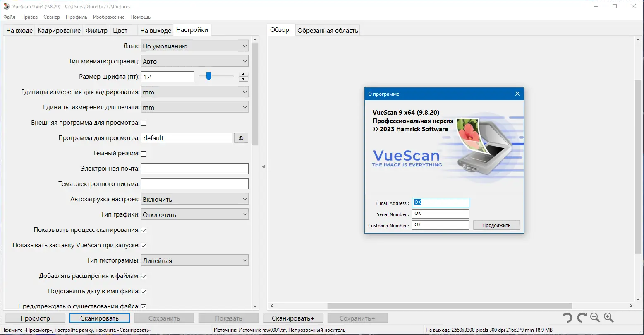Click the «Сканировать» button
Image resolution: width=644 pixels, height=335 pixels.
tap(100, 318)
